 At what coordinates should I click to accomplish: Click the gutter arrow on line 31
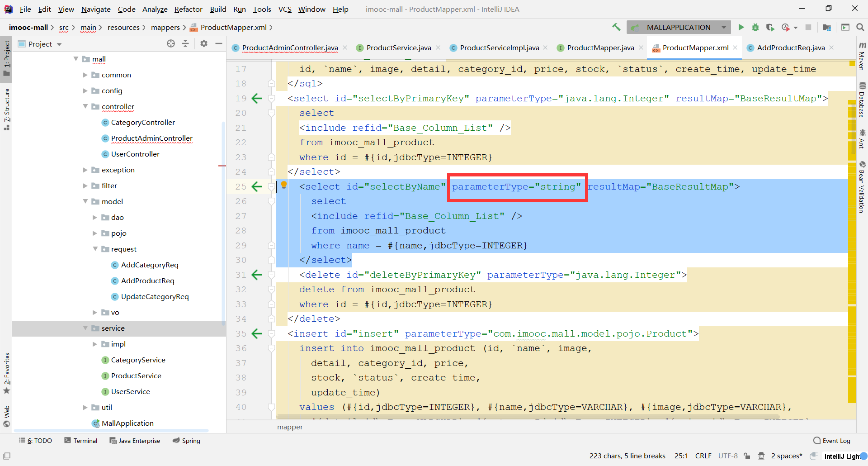coord(257,275)
